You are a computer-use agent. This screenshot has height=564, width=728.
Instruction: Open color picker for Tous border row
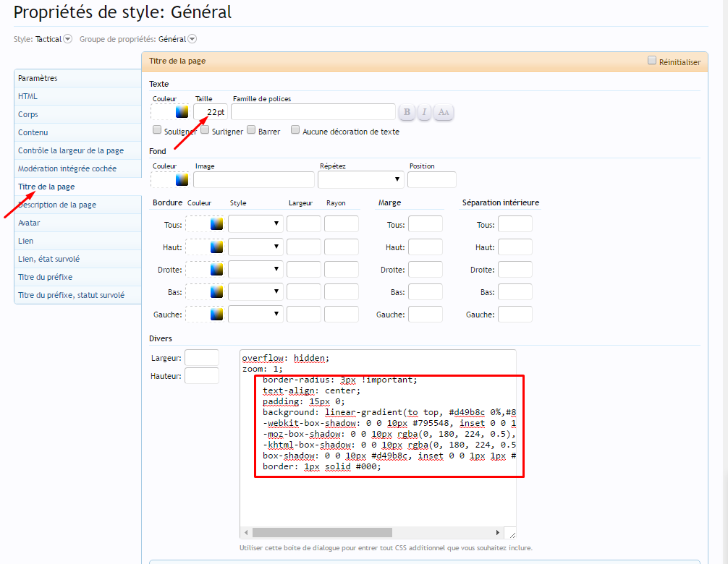click(x=216, y=224)
